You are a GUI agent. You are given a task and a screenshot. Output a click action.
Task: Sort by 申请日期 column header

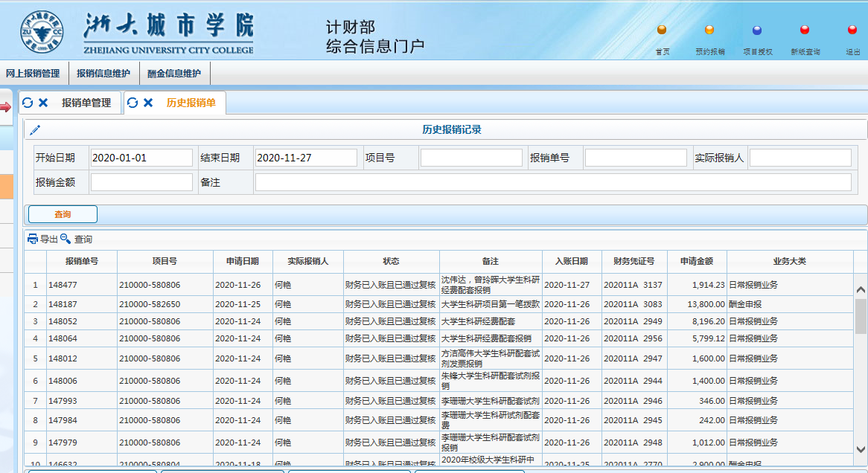[243, 261]
